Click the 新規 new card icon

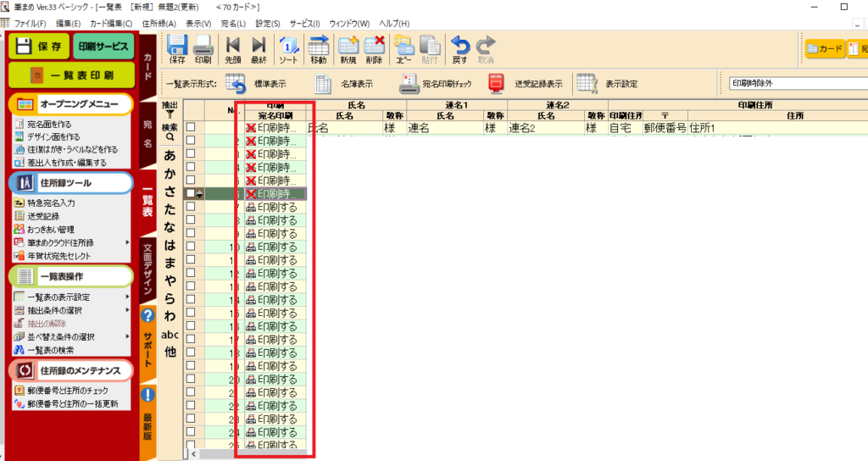tap(348, 46)
